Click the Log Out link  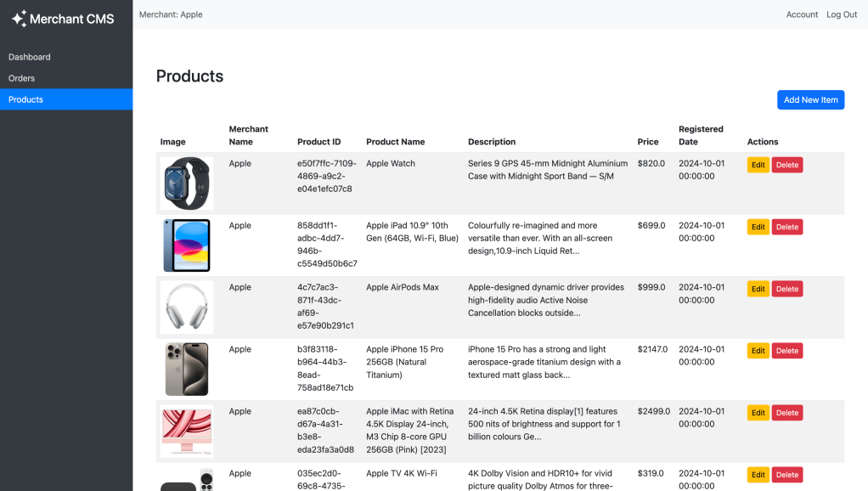pyautogui.click(x=842, y=14)
